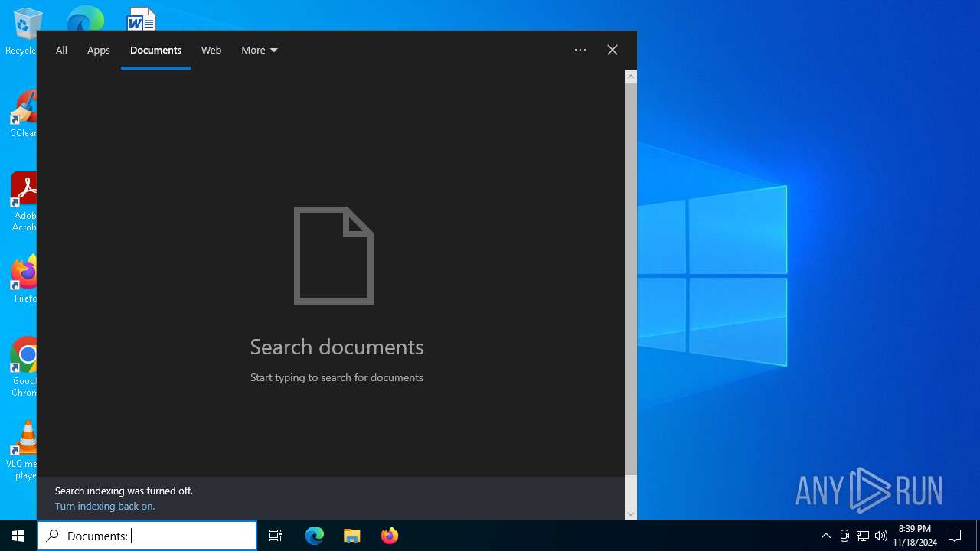
Task: Click the search magnifier icon in taskbar
Action: pos(52,536)
